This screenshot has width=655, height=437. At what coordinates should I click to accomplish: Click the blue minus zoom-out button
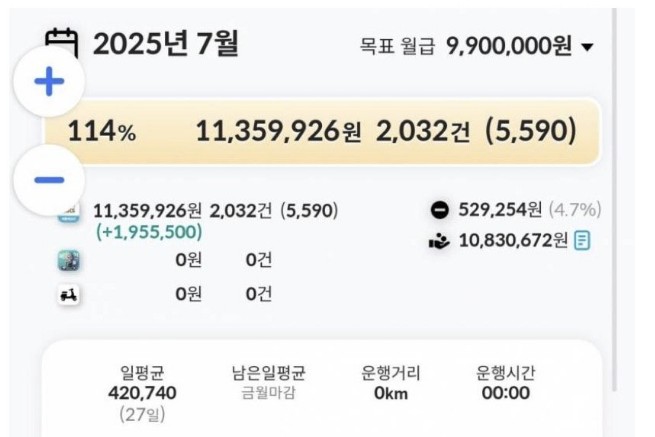(48, 180)
